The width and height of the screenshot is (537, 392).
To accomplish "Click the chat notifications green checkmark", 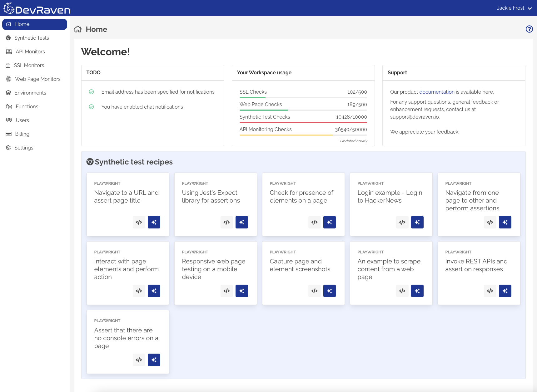I will pyautogui.click(x=92, y=107).
